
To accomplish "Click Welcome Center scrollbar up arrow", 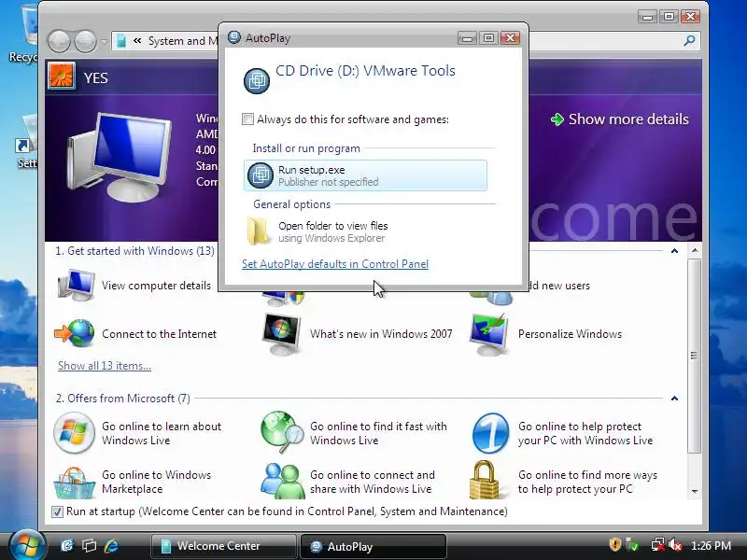I will click(695, 250).
